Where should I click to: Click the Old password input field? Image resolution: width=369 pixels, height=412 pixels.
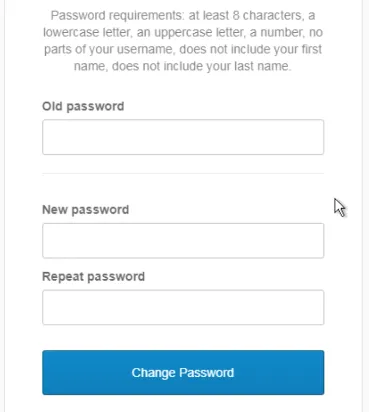click(183, 137)
